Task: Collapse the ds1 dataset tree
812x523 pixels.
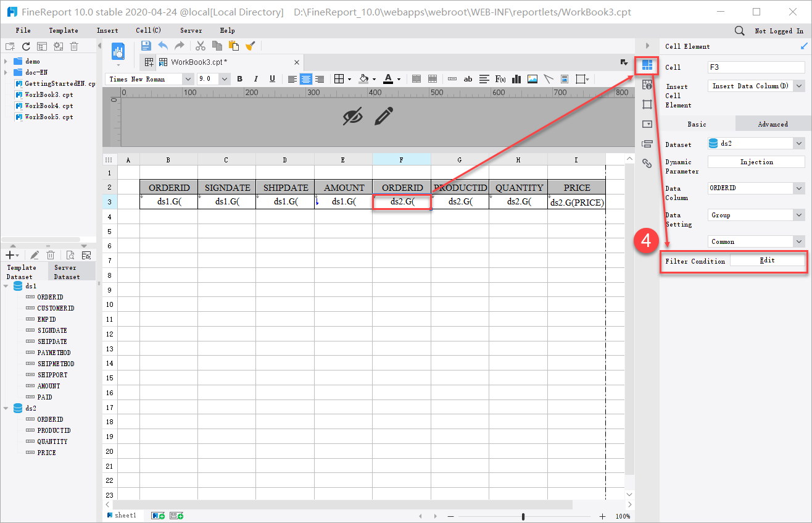Action: click(6, 285)
